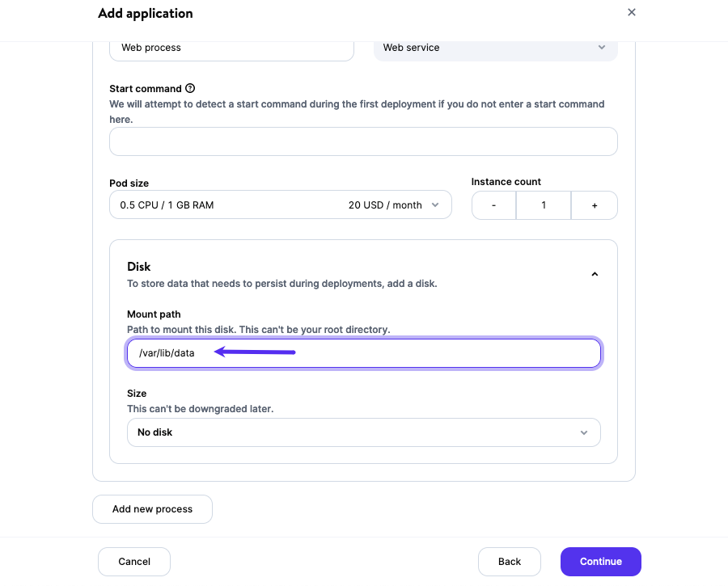Screen dimensions: 728x586
Task: Click the No disk dropdown chevron
Action: click(x=584, y=432)
